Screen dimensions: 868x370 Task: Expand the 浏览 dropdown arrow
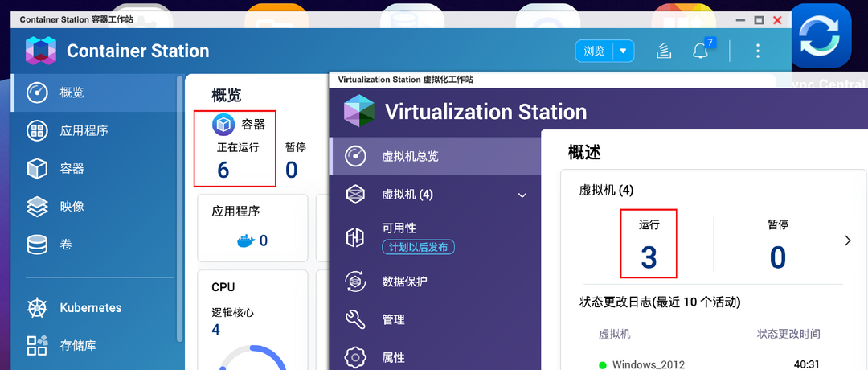point(624,51)
